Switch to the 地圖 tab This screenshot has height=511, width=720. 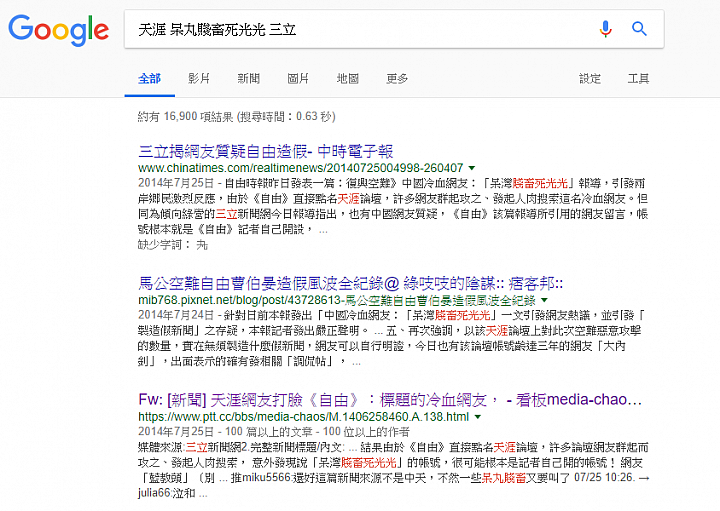[348, 79]
